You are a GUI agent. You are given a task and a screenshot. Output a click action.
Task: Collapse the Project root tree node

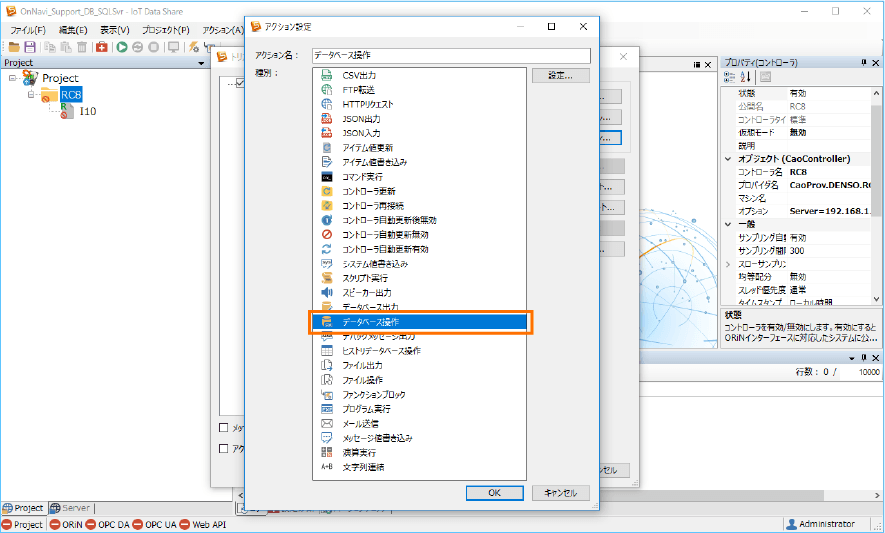coord(12,78)
